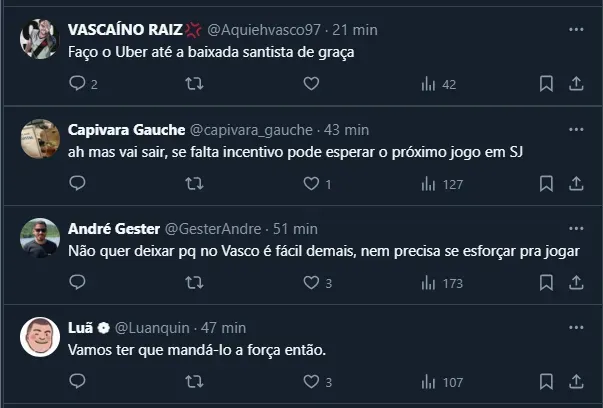Open more options menu on Luã's tweet
The image size is (603, 408).
tap(576, 327)
